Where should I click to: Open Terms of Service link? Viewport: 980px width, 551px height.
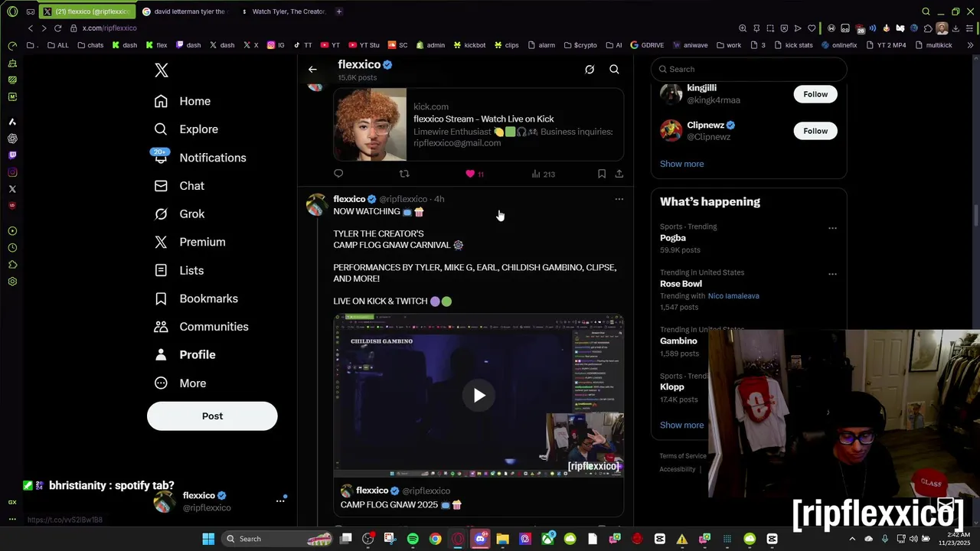(683, 456)
